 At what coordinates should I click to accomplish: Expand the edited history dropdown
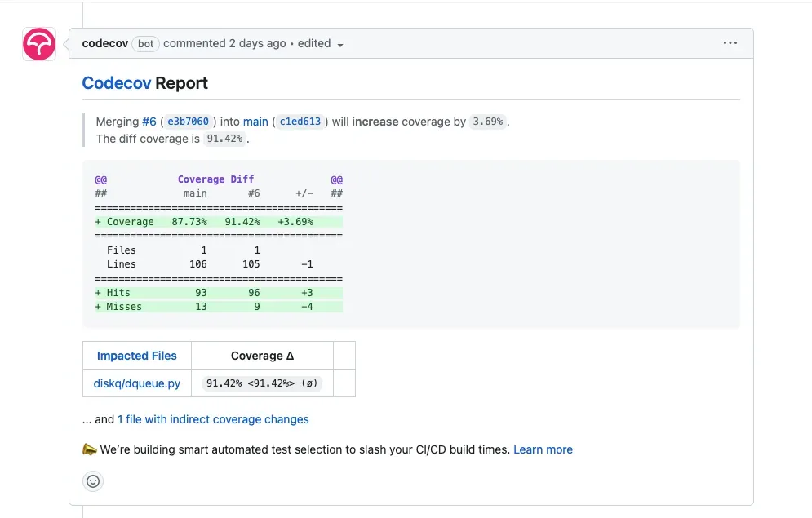[x=320, y=44]
